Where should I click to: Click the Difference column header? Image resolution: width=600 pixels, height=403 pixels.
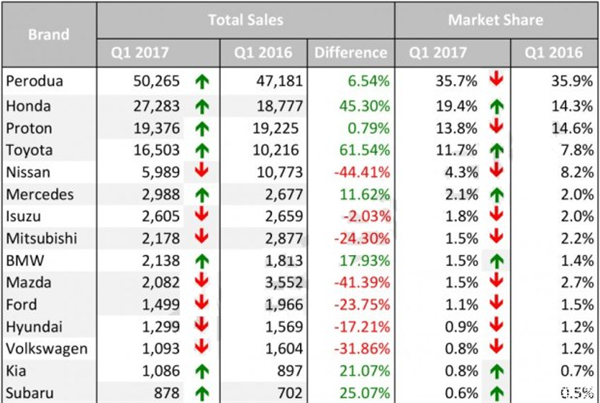(351, 53)
